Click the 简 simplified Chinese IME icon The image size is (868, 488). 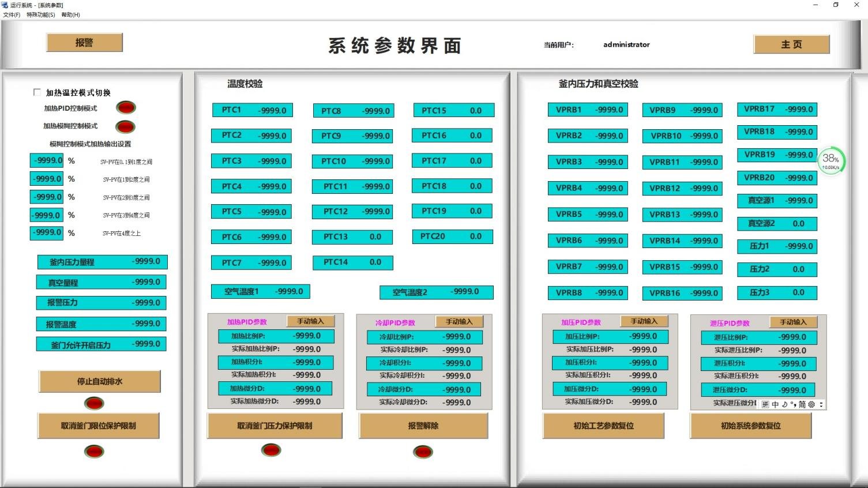tap(802, 405)
